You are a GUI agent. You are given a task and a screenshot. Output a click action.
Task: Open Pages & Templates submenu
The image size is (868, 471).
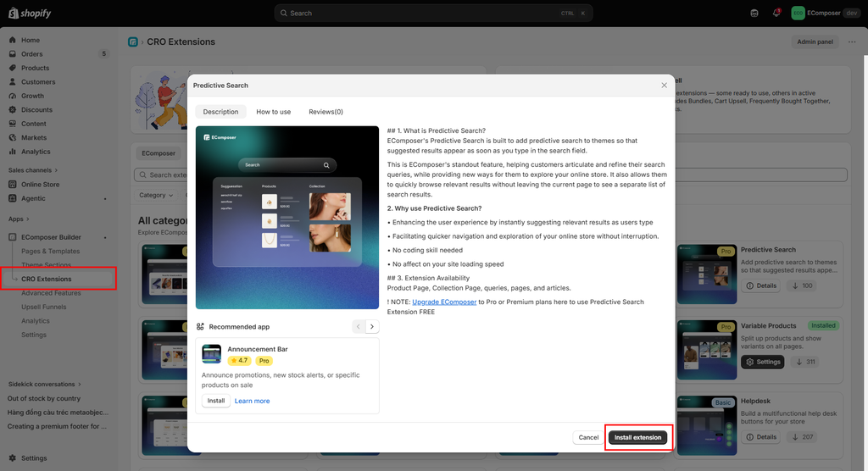click(x=50, y=251)
